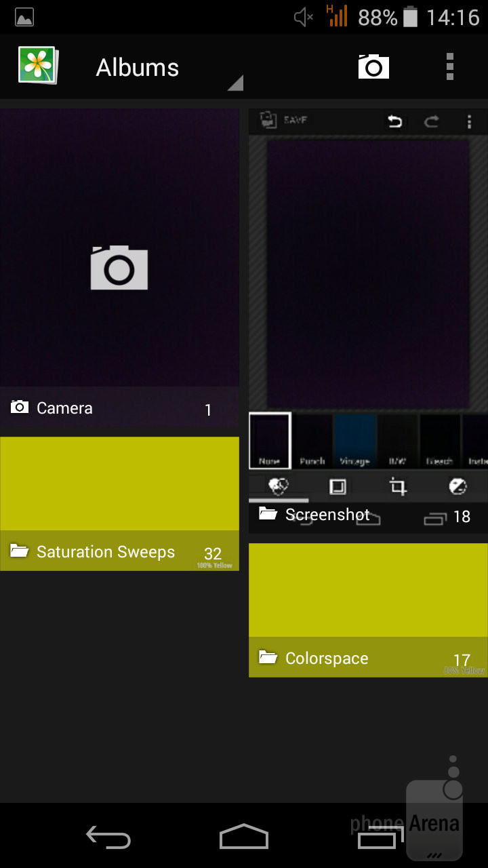The width and height of the screenshot is (488, 868).
Task: Tap the Saturation Sweeps folder label
Action: (x=105, y=552)
